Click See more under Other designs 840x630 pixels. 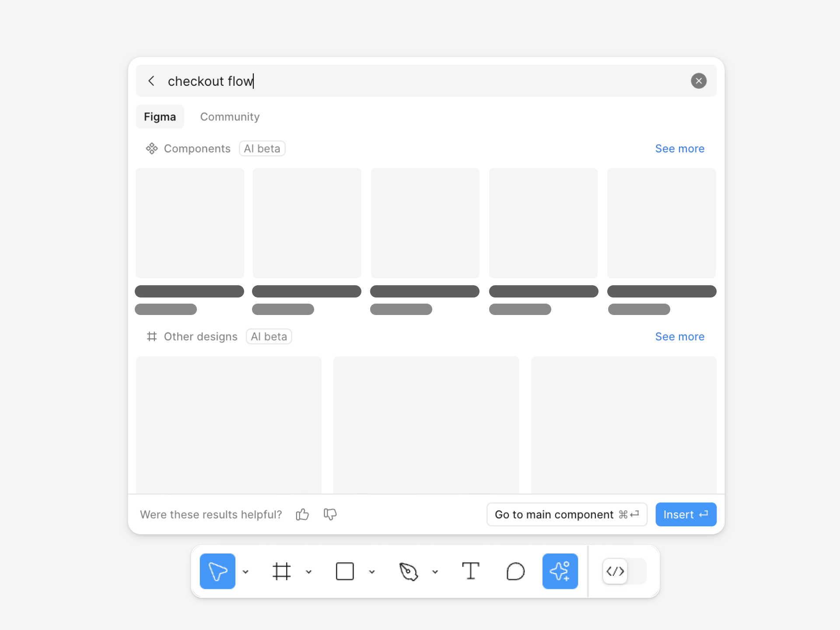(x=680, y=337)
